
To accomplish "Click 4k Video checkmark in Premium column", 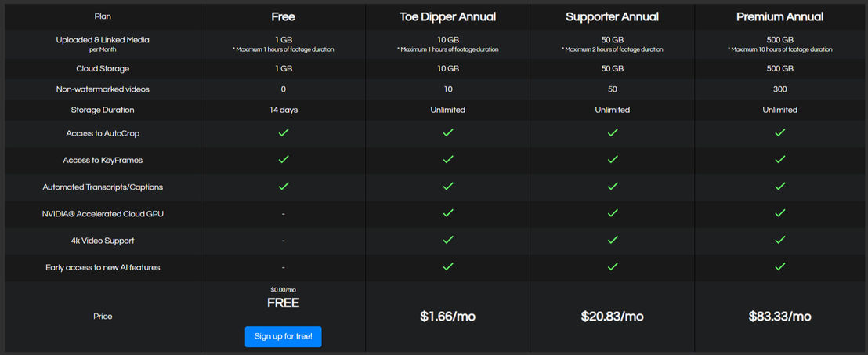I will (x=779, y=240).
